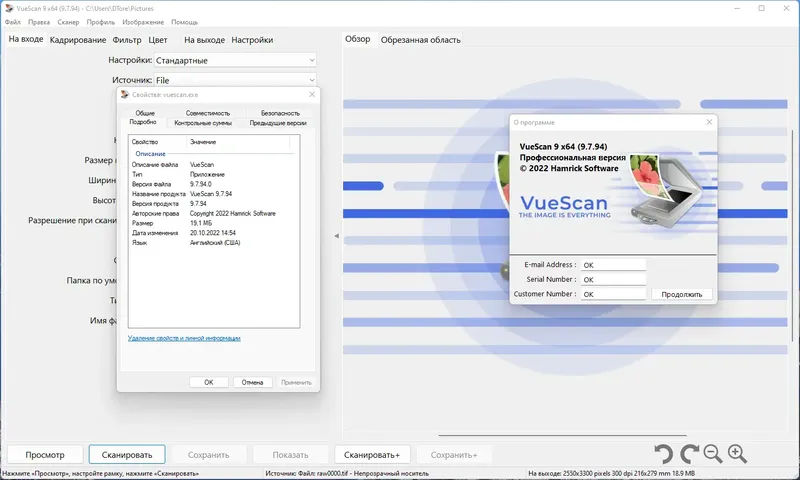Select the Описание файла row
Screen dimensions: 800x480
click(213, 165)
